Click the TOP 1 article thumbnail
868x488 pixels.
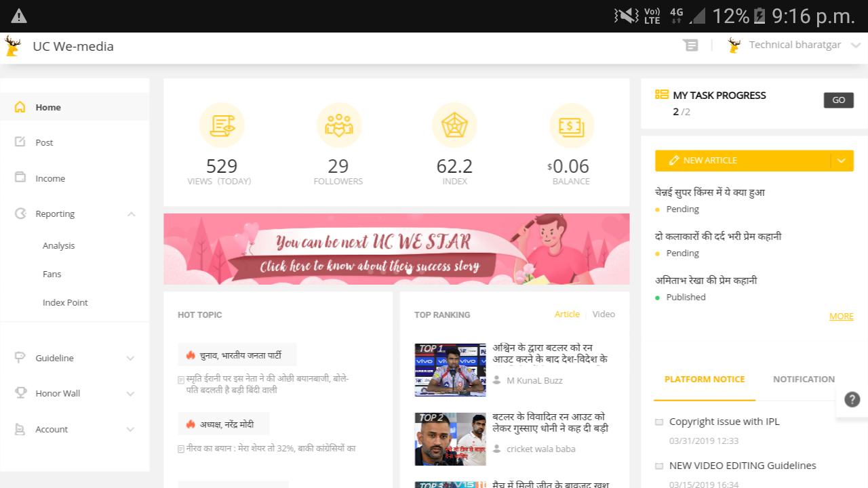point(450,369)
